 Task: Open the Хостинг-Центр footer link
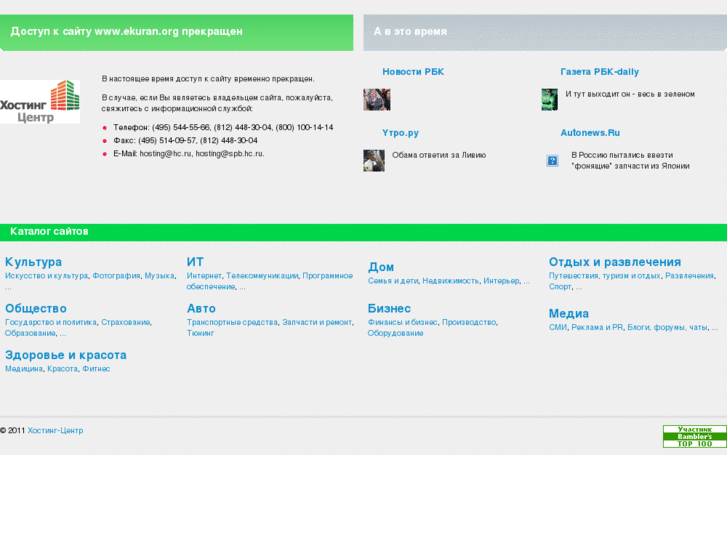[55, 430]
